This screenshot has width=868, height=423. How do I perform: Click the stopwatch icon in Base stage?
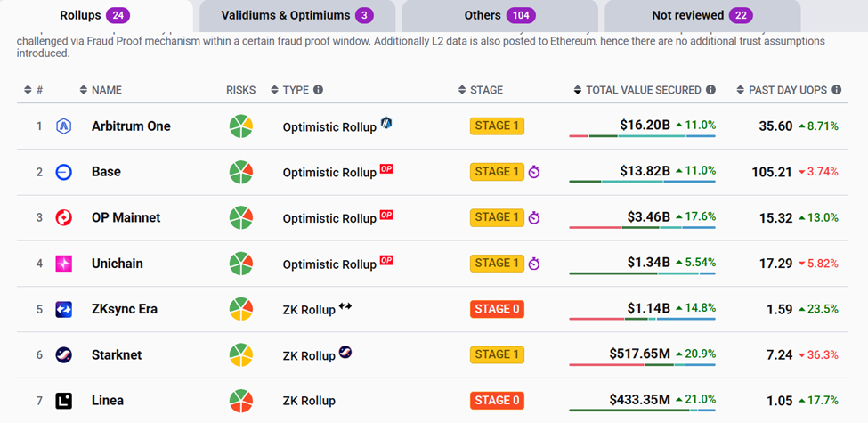pos(534,172)
